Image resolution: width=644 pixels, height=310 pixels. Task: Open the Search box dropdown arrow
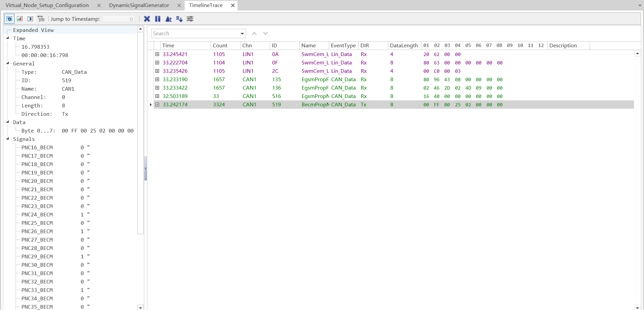coord(242,34)
